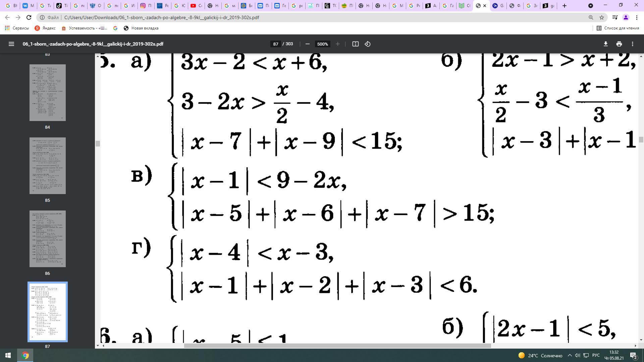Click the page number input field

276,44
